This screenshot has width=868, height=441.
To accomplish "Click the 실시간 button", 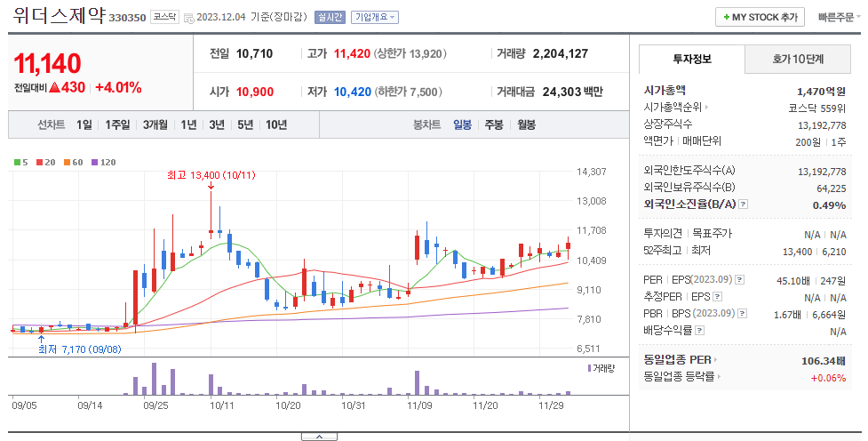I will tap(330, 17).
